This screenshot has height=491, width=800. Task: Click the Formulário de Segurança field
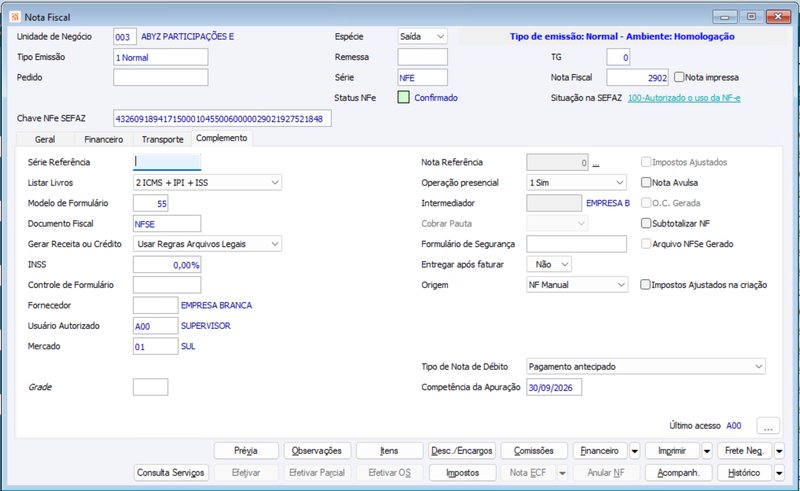(x=577, y=243)
